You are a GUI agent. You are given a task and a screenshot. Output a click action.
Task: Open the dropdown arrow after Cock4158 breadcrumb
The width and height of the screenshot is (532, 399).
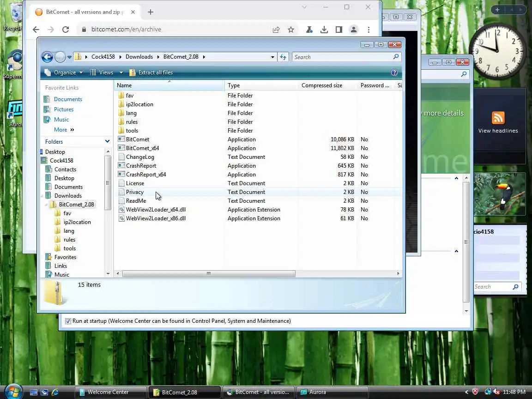[120, 57]
